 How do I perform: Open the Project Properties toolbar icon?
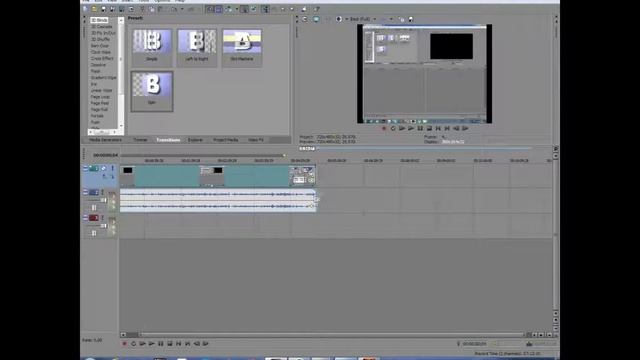coord(131,9)
